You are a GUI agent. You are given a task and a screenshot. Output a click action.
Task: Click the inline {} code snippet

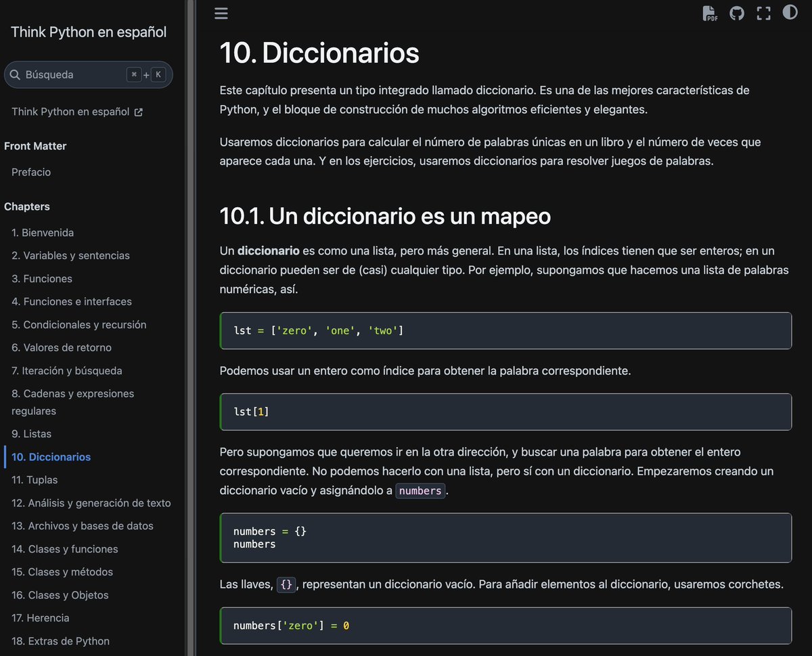click(287, 584)
